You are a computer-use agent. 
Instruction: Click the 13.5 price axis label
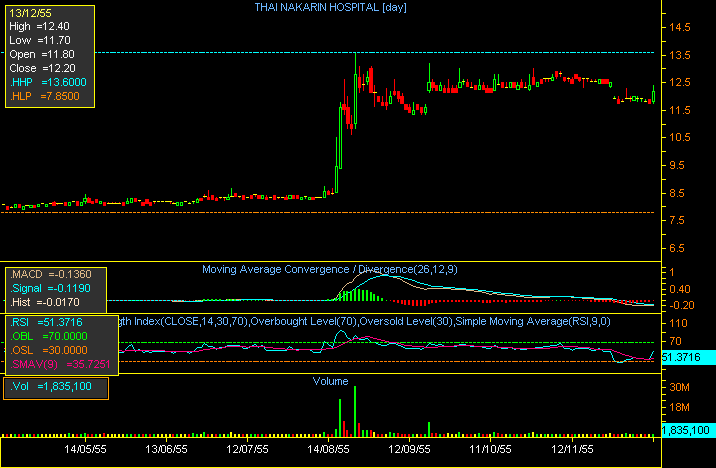point(680,55)
